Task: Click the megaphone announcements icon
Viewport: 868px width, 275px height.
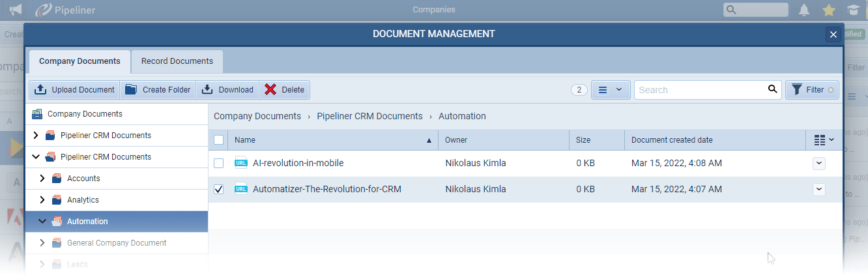Action: (16, 10)
